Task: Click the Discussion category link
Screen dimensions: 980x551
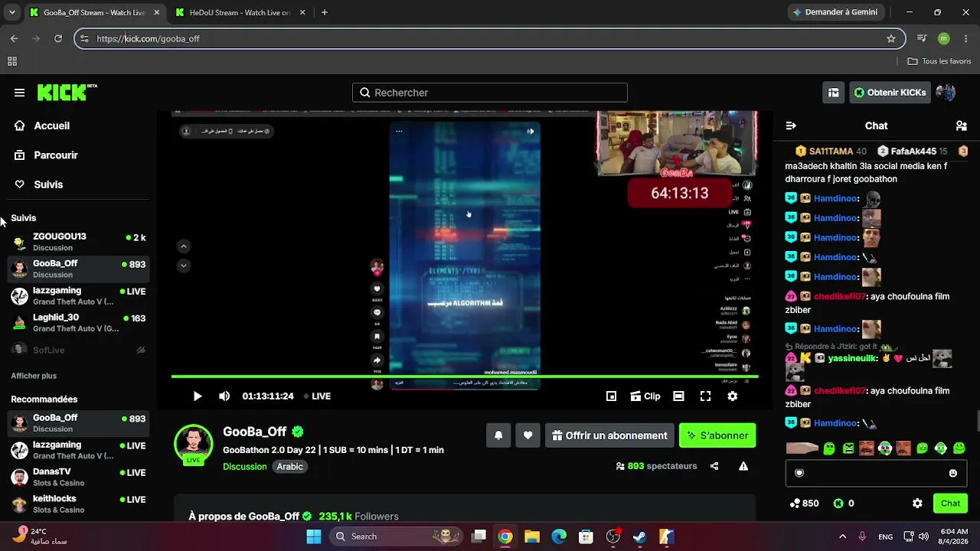Action: 245,467
